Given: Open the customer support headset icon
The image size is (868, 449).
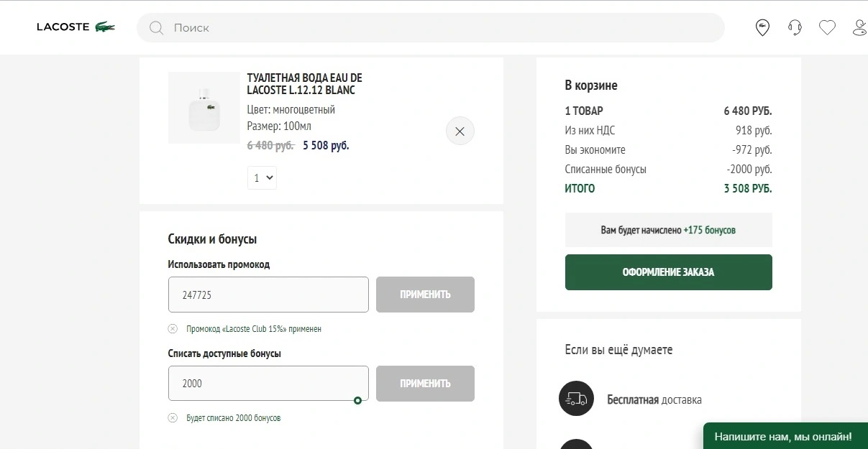Looking at the screenshot, I should 795,28.
